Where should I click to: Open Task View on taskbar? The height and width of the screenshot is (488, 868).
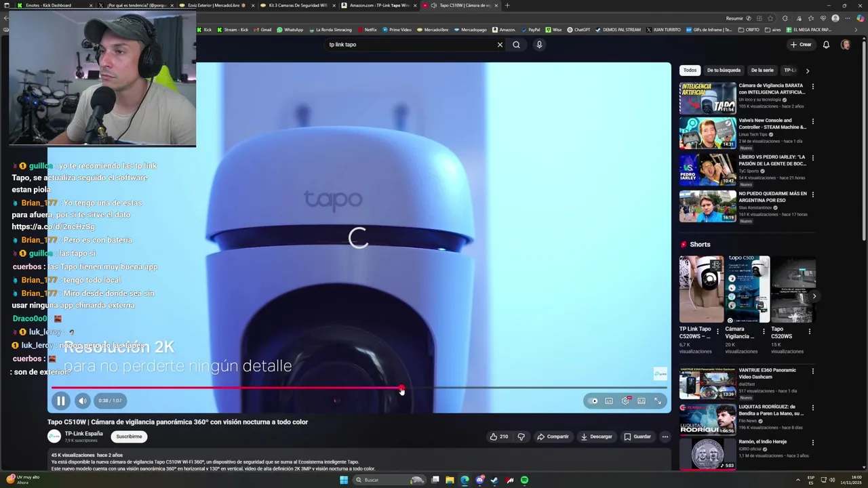point(435,480)
